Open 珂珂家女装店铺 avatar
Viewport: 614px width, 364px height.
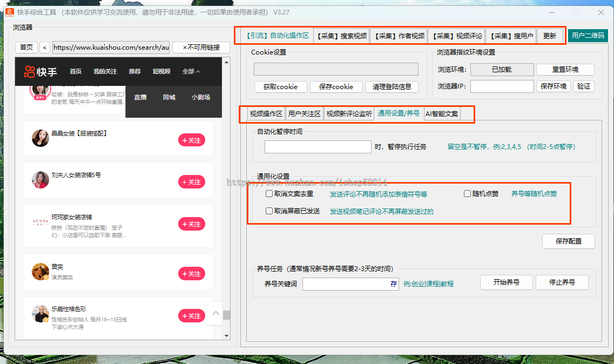click(x=41, y=222)
